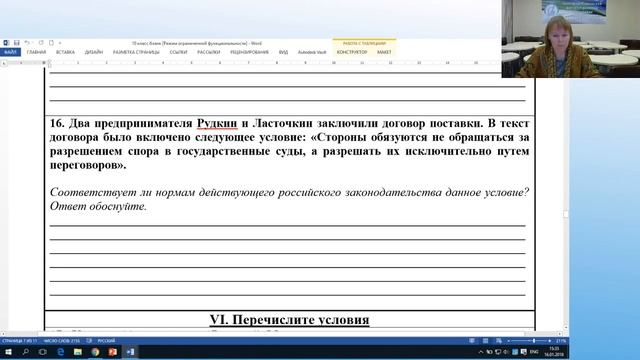The height and width of the screenshot is (360, 640).
Task: Redo action in Quick Access Toolbar
Action: pyautogui.click(x=41, y=43)
